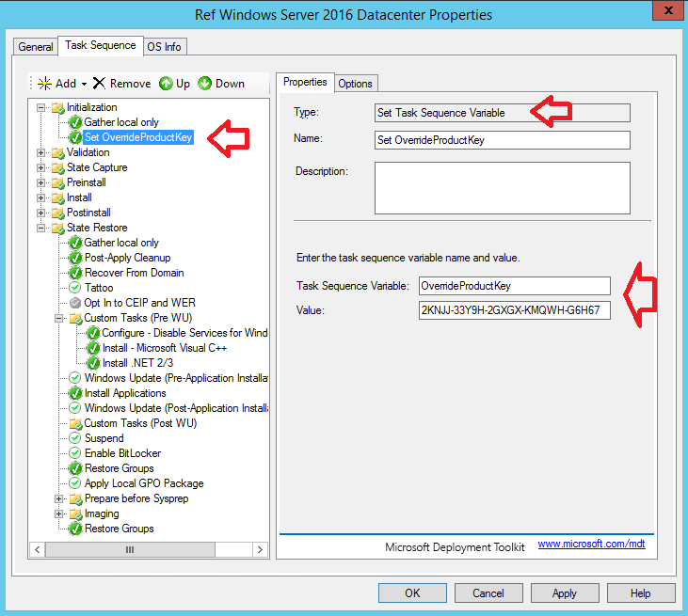Click the Remove X icon
Viewport: 688px width, 616px height.
[99, 84]
